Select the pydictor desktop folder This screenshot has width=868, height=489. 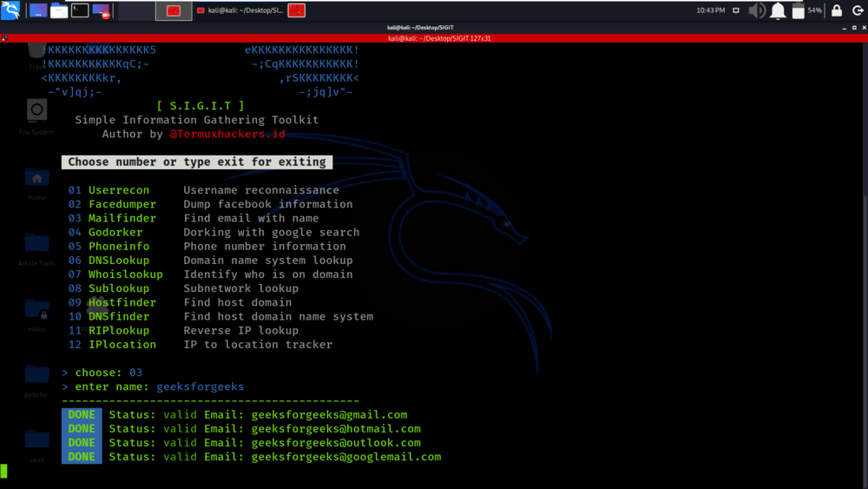tap(36, 380)
